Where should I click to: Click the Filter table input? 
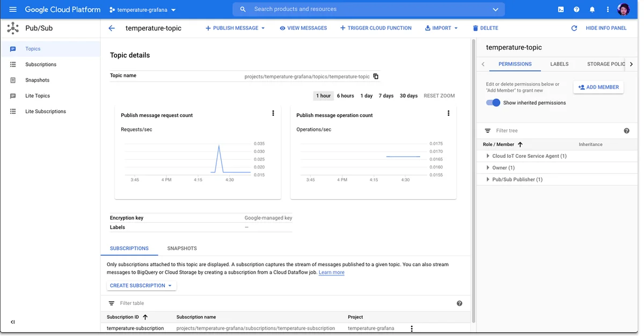point(284,303)
